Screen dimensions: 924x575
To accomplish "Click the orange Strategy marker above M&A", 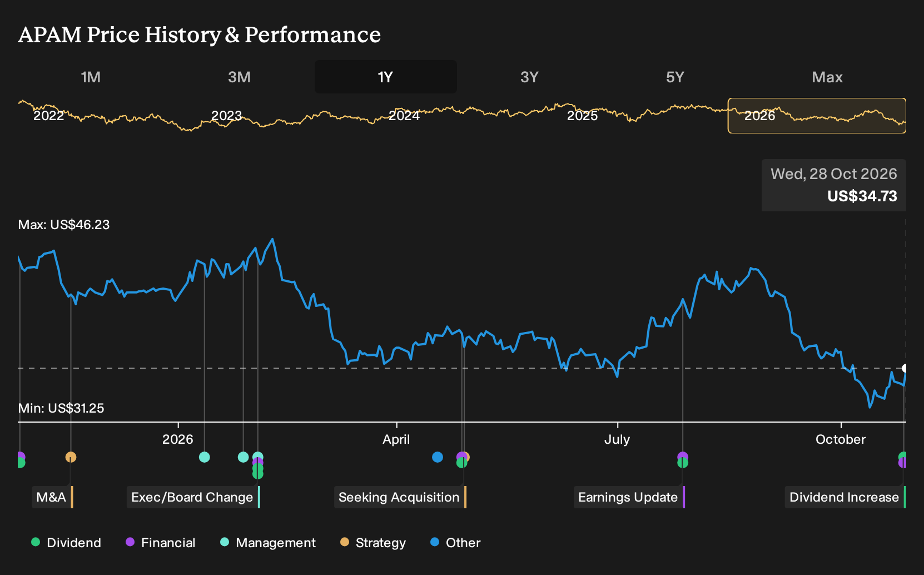I will tap(71, 457).
